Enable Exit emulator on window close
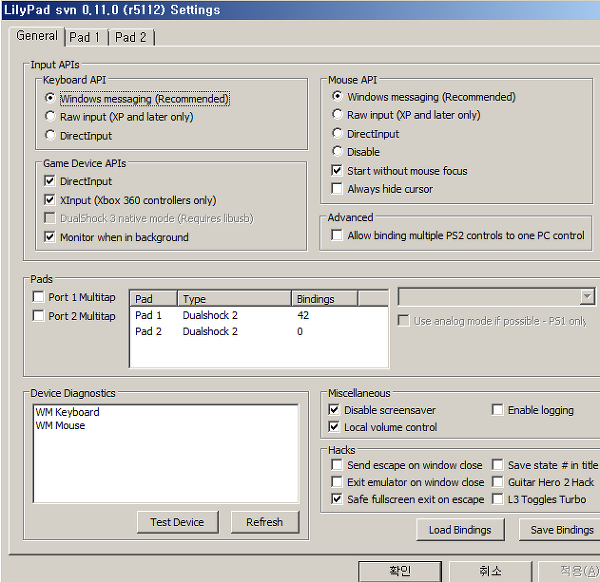 pyautogui.click(x=337, y=481)
